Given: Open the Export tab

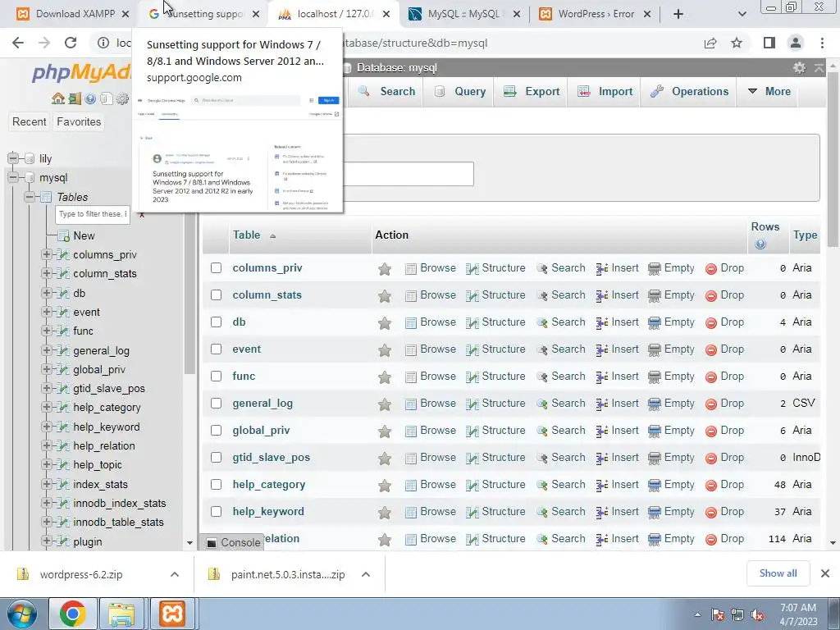Looking at the screenshot, I should pos(532,92).
